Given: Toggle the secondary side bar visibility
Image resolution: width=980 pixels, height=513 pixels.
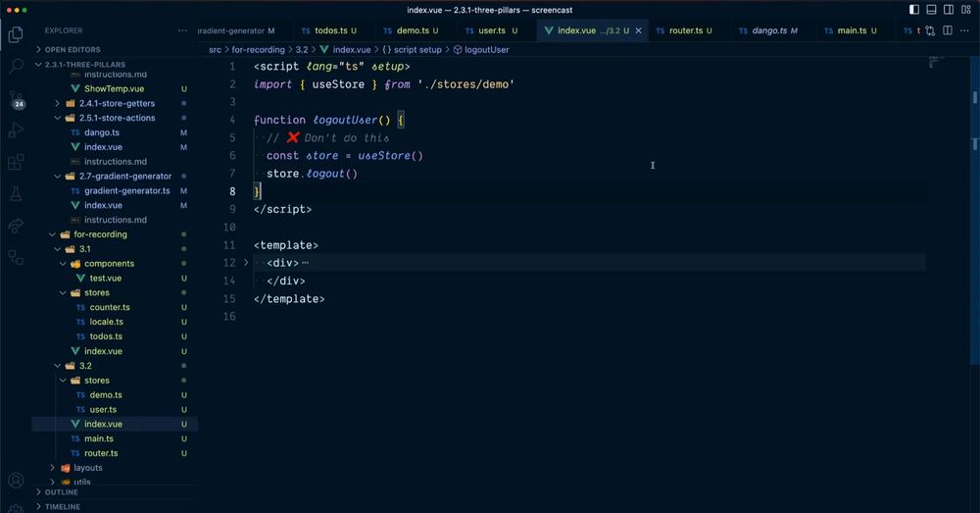Looking at the screenshot, I should (948, 10).
